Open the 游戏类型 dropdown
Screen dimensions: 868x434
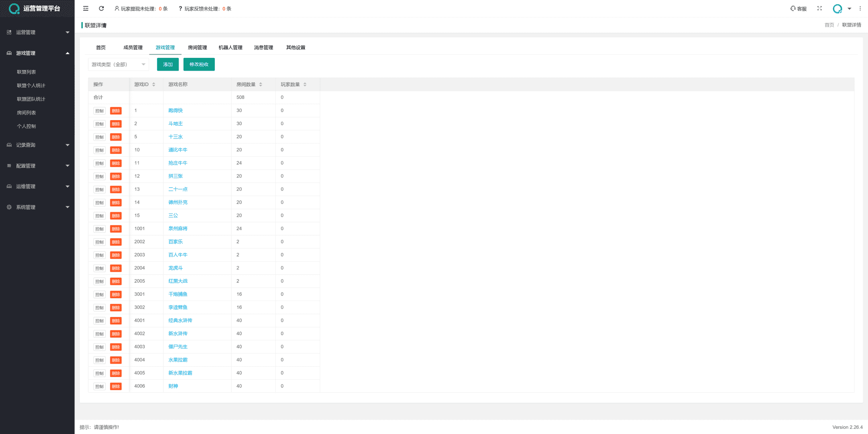coord(118,64)
